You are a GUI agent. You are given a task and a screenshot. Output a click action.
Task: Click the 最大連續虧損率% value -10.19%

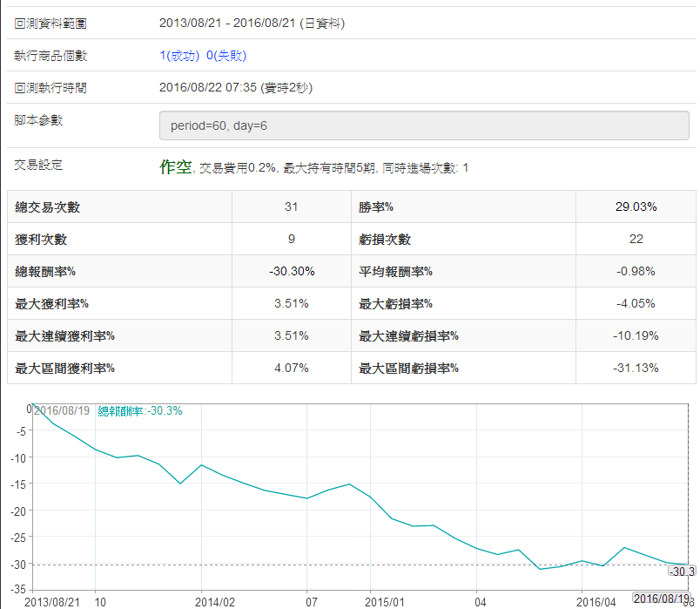tap(636, 335)
